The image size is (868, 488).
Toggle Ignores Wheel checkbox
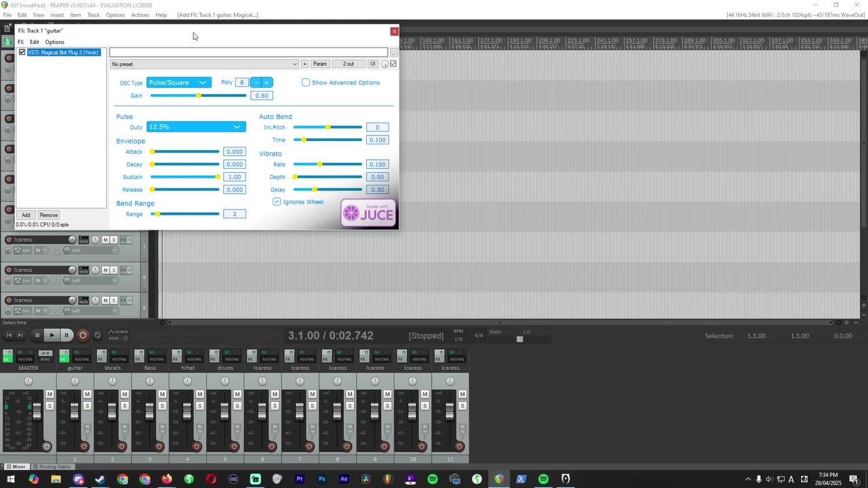277,202
